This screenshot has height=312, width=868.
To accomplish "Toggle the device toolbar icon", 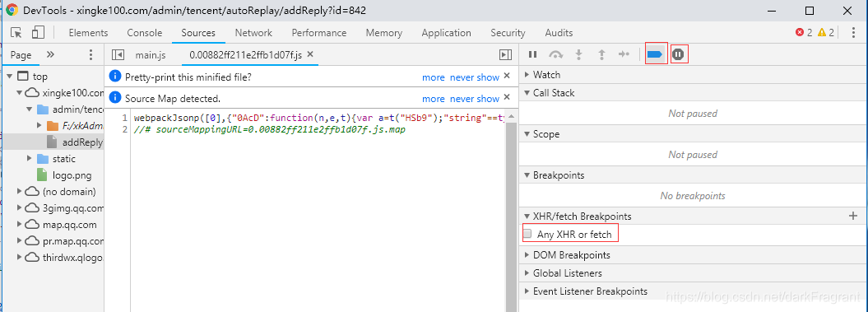I will click(x=38, y=33).
